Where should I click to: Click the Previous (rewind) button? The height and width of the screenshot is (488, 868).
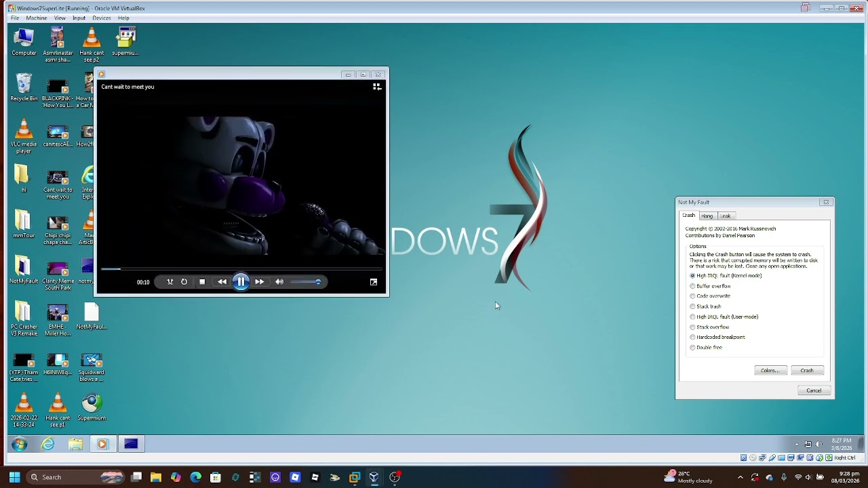point(222,282)
